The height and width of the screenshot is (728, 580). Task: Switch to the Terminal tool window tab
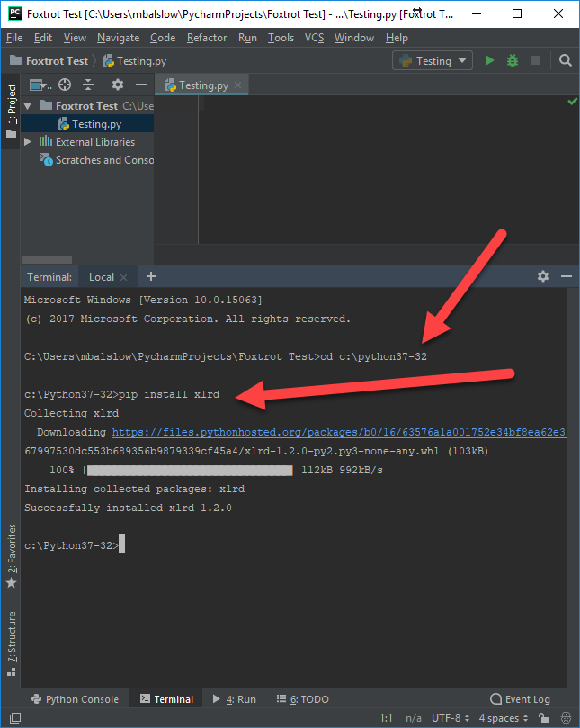click(x=166, y=699)
